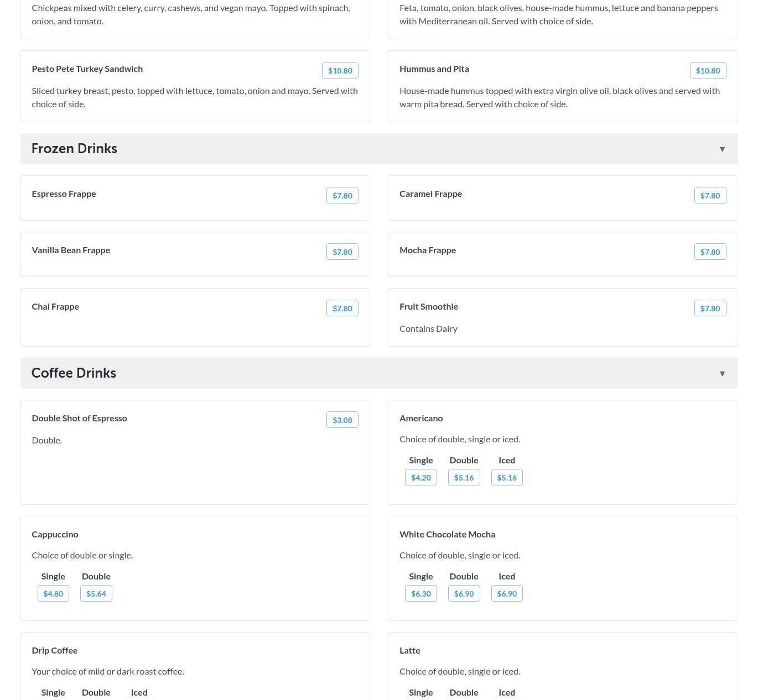Add Espresso Frappe for $7.80

(x=342, y=196)
